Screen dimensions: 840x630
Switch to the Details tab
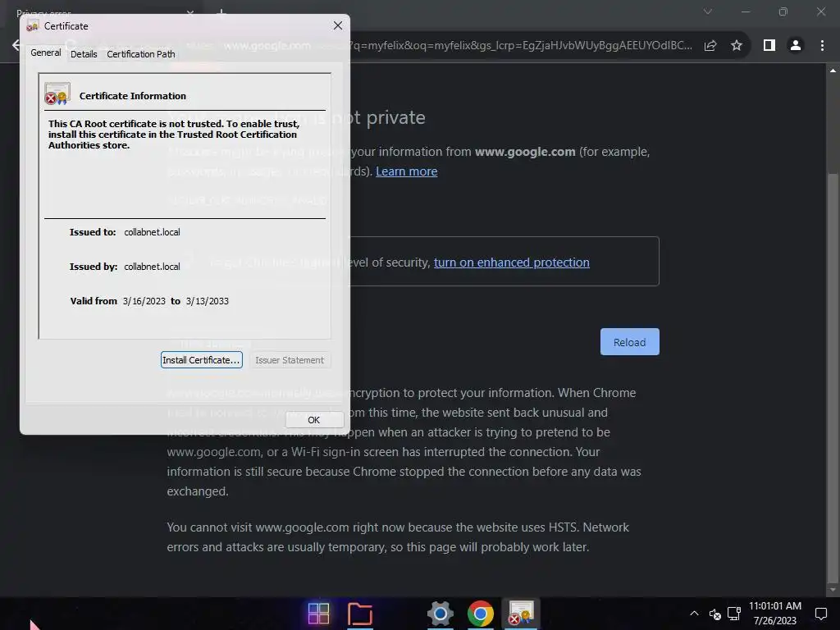tap(84, 54)
